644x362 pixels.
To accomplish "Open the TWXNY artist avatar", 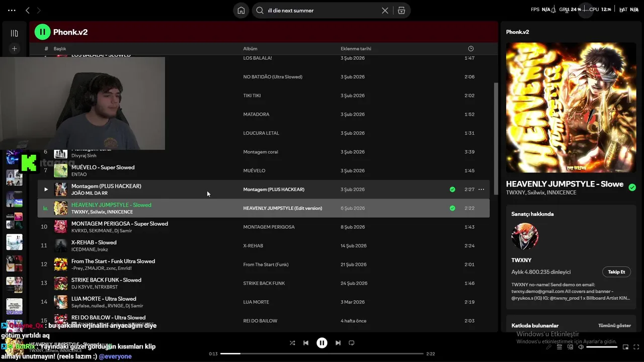I will [525, 236].
